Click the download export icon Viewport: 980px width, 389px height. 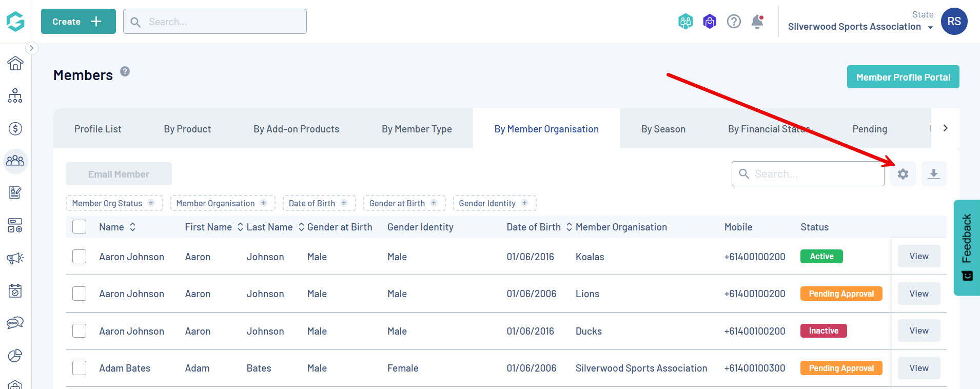[x=934, y=174]
